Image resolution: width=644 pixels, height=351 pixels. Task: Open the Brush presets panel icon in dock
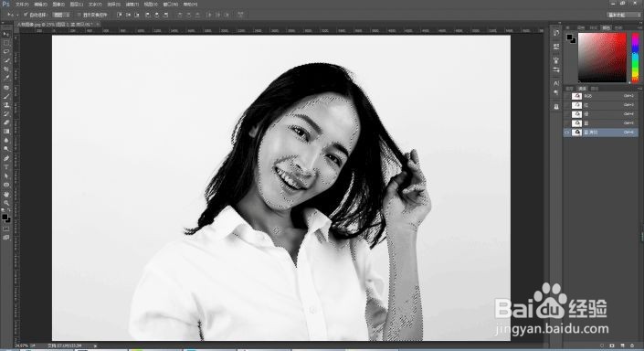coord(556,59)
